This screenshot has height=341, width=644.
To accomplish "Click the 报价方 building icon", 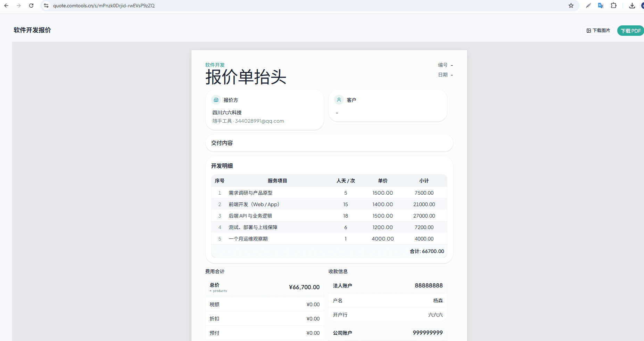I will click(x=216, y=100).
